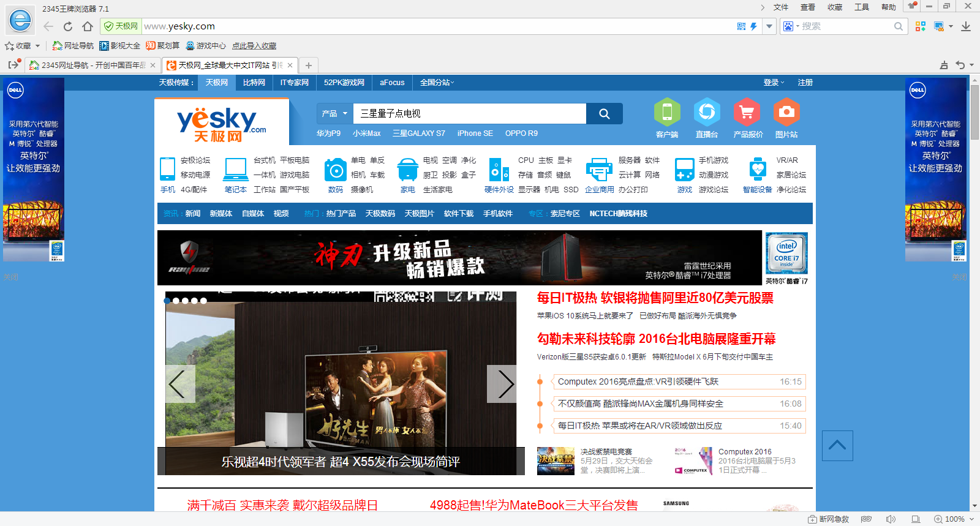Click the 游戏 gamepad category icon
This screenshot has height=526, width=980.
[684, 169]
